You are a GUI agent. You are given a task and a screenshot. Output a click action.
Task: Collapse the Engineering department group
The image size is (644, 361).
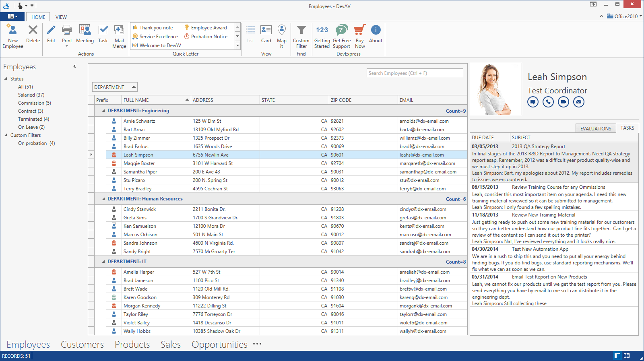pyautogui.click(x=103, y=111)
